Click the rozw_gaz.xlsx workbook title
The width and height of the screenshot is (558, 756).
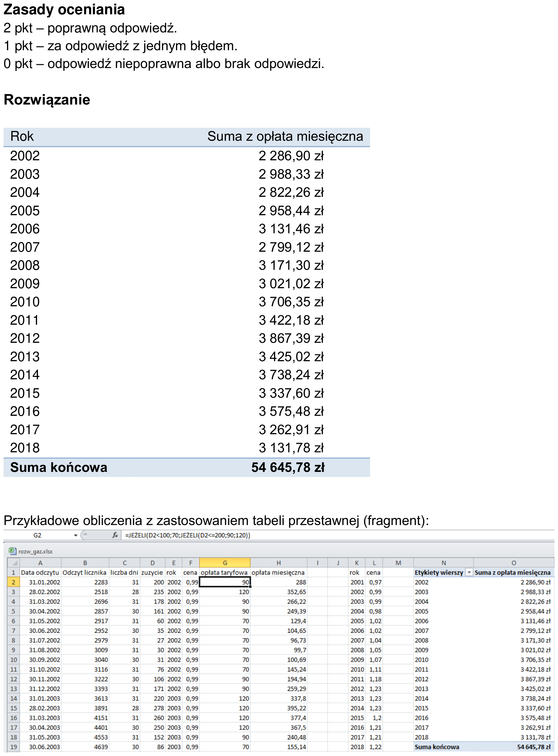(36, 552)
